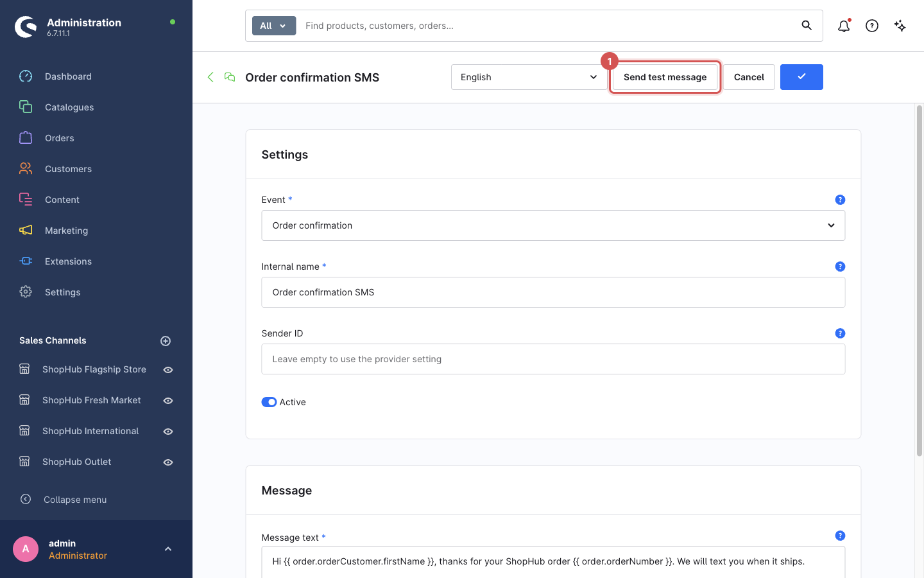Save with the blue checkmark button
The height and width of the screenshot is (578, 924).
point(801,77)
